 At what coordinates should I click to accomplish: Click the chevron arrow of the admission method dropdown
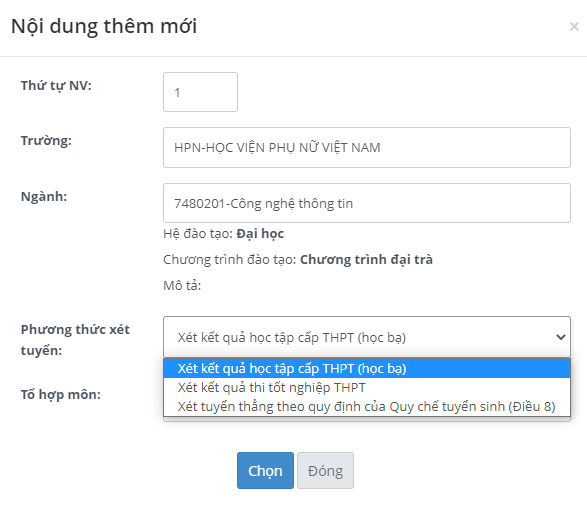coord(560,337)
